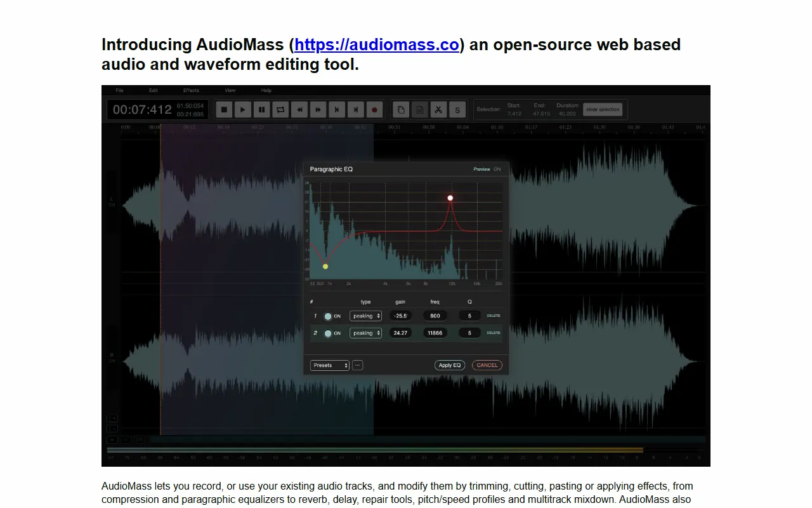Pause playback with the Pause button

(261, 110)
